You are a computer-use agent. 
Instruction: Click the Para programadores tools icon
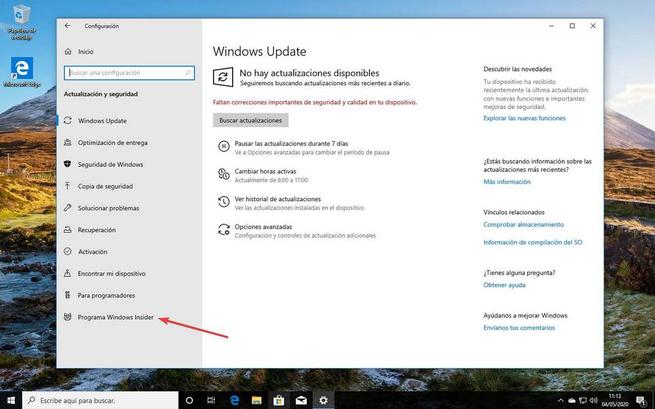point(67,295)
